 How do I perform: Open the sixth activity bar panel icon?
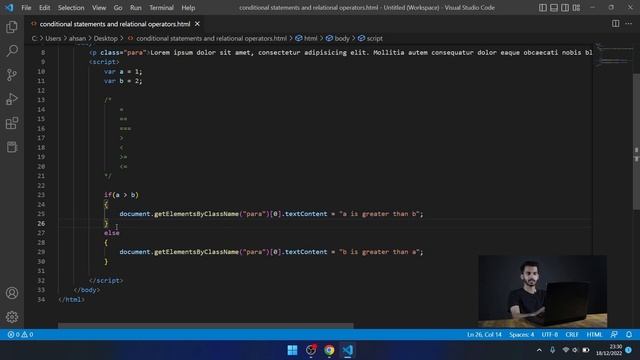[x=12, y=147]
